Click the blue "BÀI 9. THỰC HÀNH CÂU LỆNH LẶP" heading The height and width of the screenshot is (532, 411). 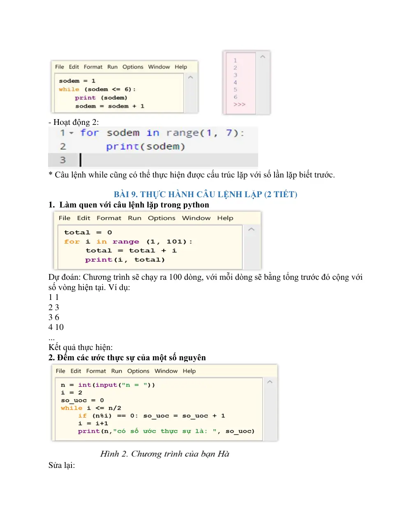click(205, 194)
